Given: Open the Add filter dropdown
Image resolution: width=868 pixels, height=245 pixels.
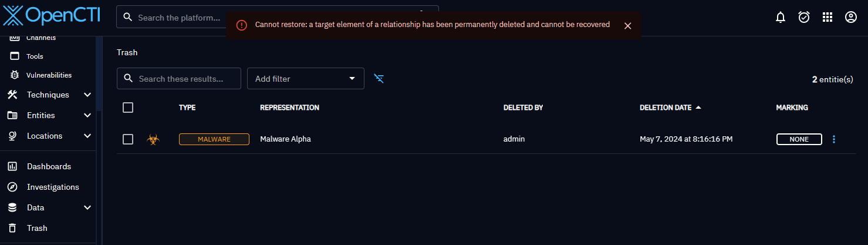Looking at the screenshot, I should [x=305, y=79].
